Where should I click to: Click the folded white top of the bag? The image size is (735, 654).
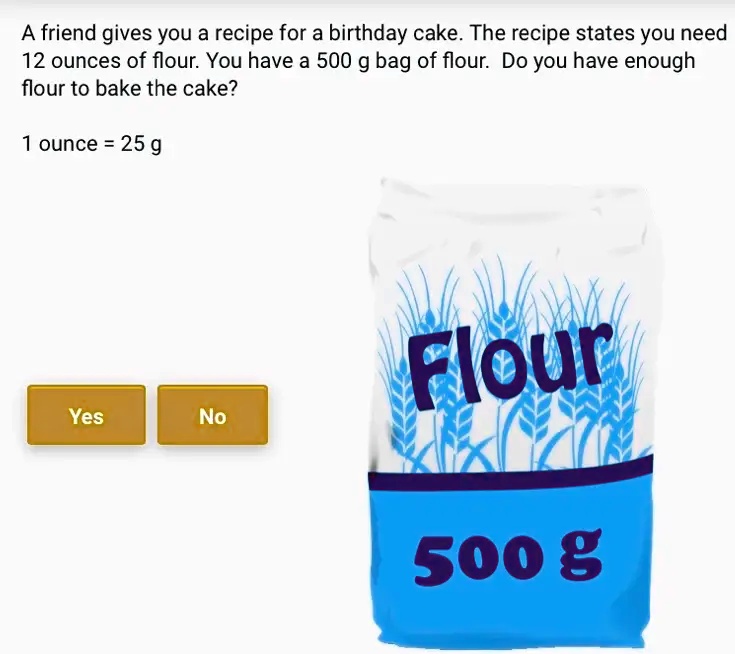pyautogui.click(x=513, y=211)
